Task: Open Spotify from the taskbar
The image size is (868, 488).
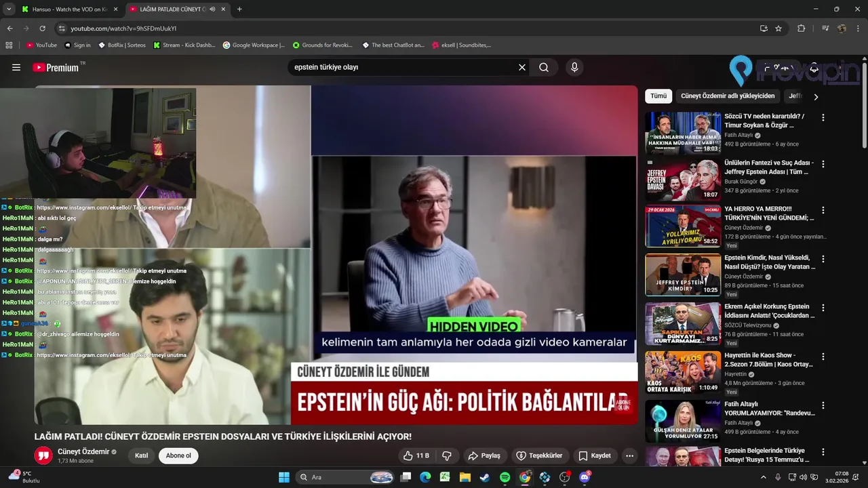Action: coord(505,477)
